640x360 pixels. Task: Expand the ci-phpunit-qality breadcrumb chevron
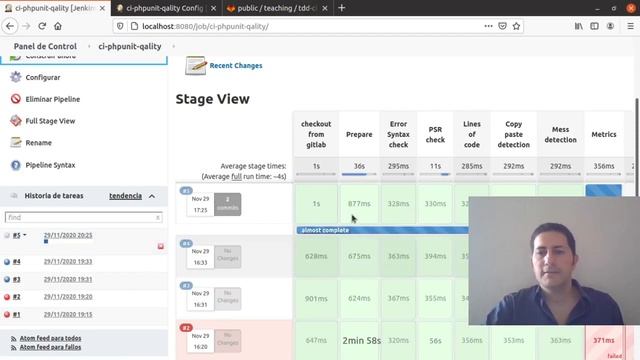tap(173, 47)
